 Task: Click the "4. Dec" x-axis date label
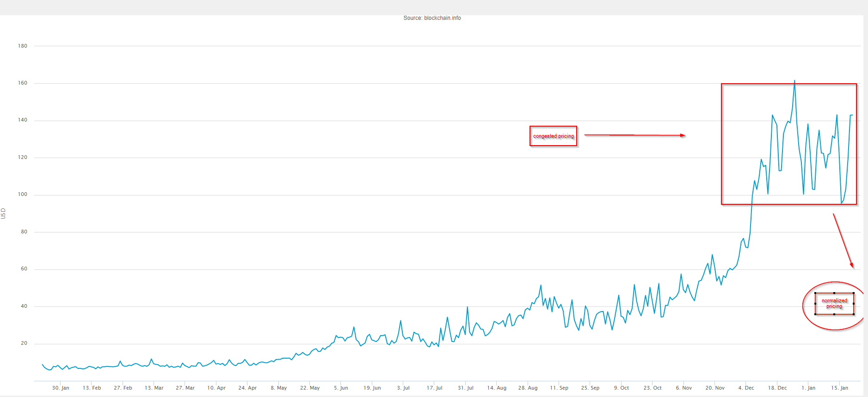pyautogui.click(x=746, y=388)
